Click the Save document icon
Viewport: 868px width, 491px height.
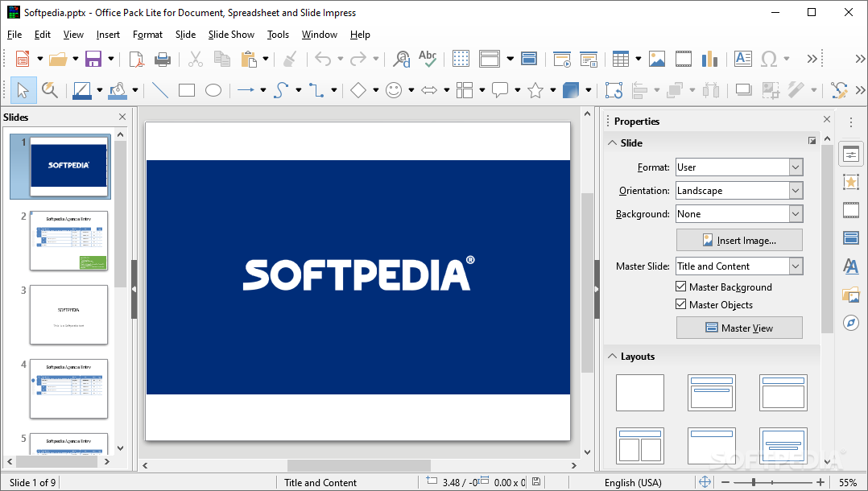pyautogui.click(x=93, y=59)
